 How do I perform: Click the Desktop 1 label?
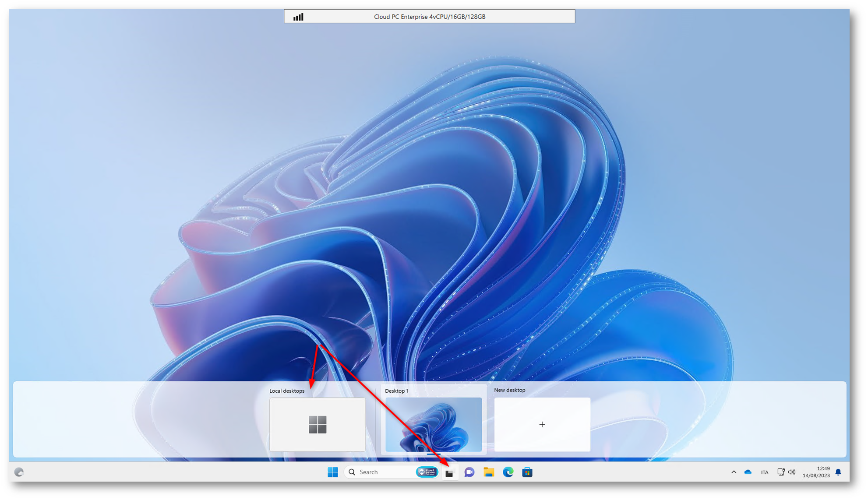(397, 391)
